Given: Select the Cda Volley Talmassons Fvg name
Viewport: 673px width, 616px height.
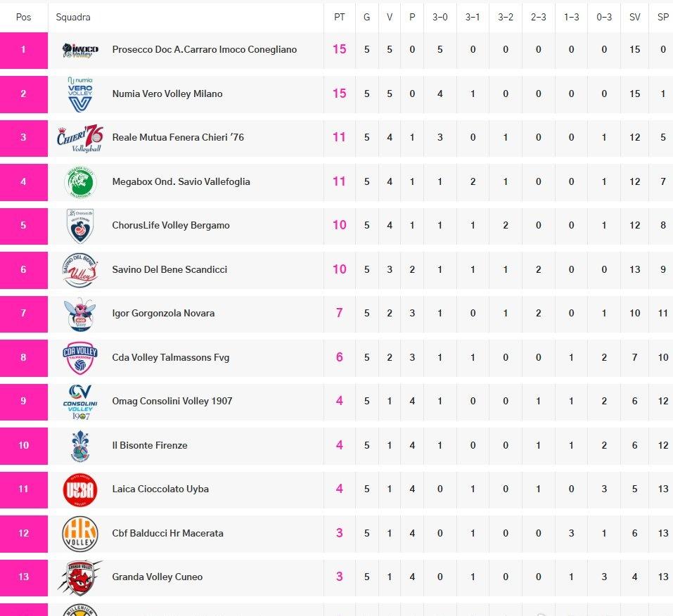Looking at the screenshot, I should [171, 358].
